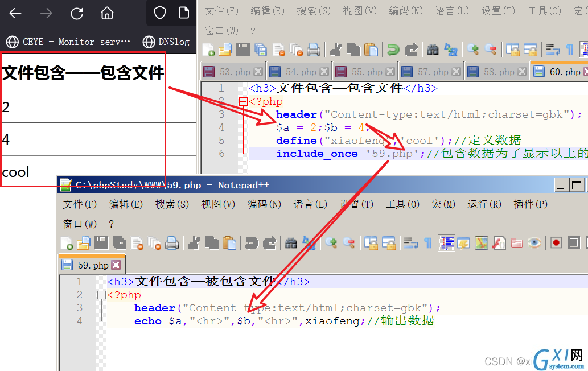Viewport: 588px width, 371px height.
Task: Click Print icon in 60.php window toolbar
Action: click(314, 50)
